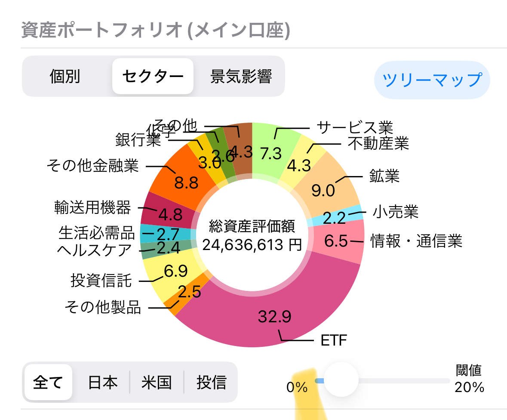Select the 全て filter

48,382
